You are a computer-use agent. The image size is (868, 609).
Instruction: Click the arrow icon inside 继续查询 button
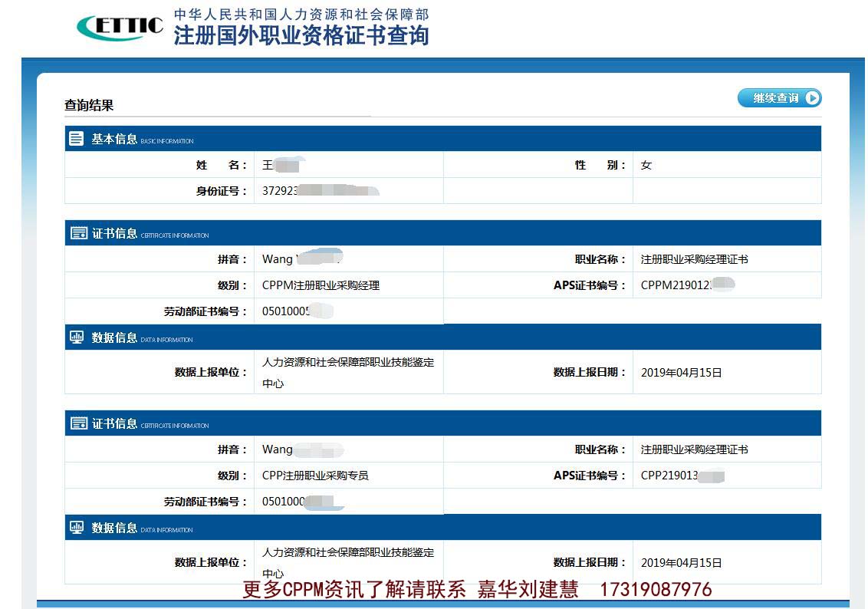tap(812, 97)
